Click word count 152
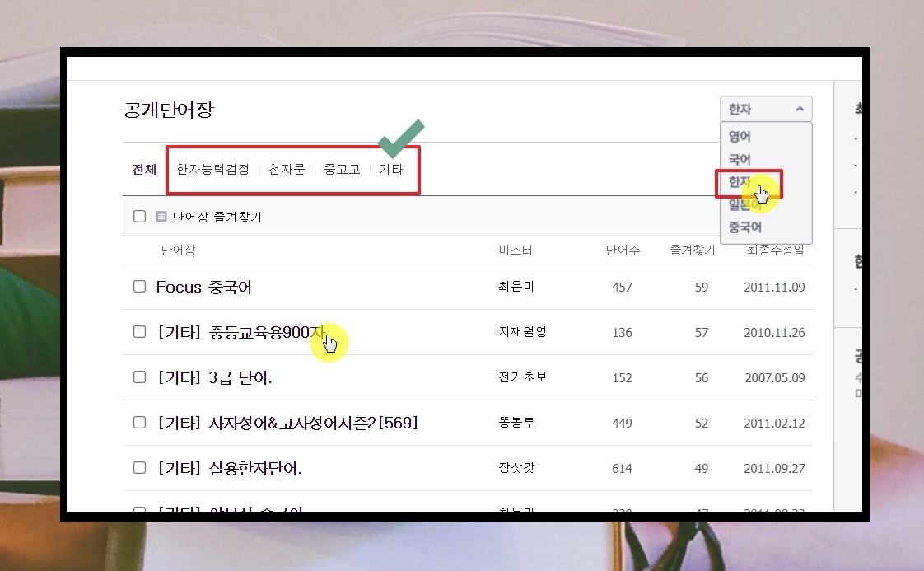 622,378
